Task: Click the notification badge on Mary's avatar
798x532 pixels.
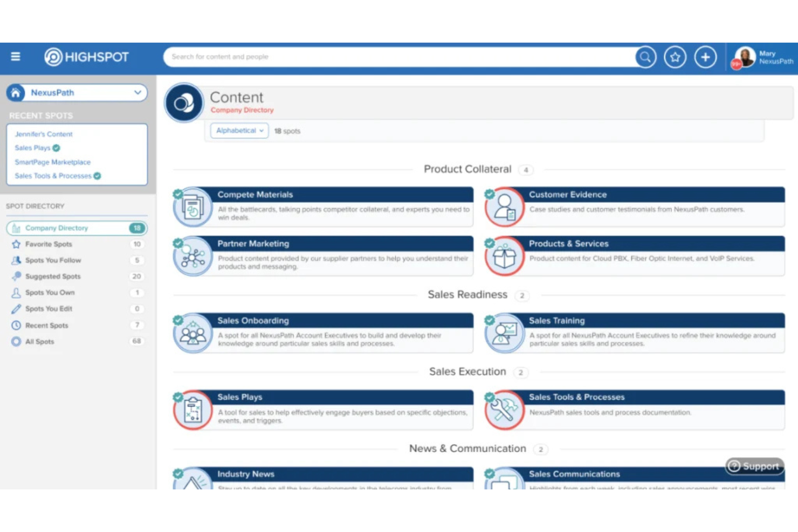Action: 736,64
